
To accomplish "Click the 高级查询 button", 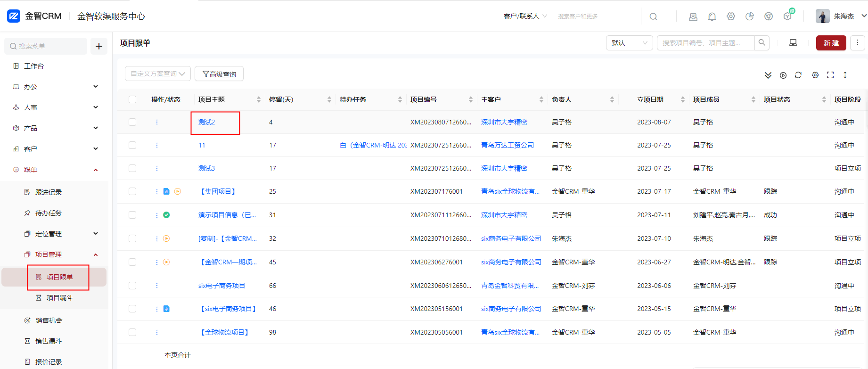I will 219,74.
